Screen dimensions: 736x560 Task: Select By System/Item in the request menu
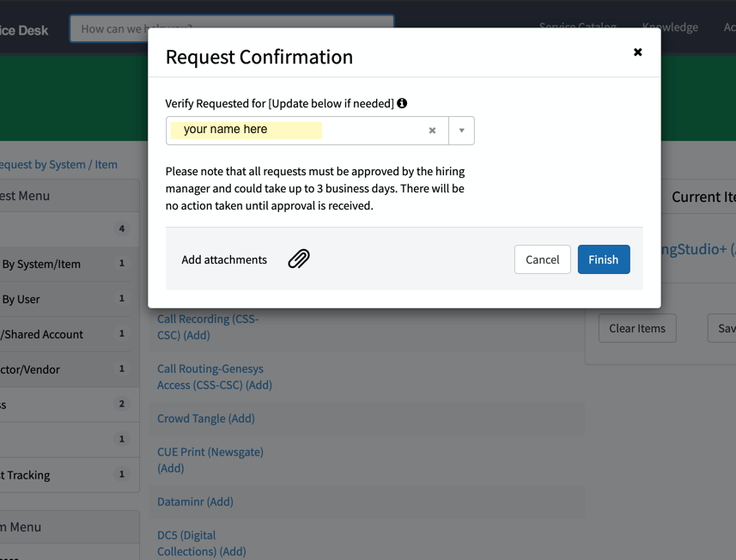click(x=41, y=264)
